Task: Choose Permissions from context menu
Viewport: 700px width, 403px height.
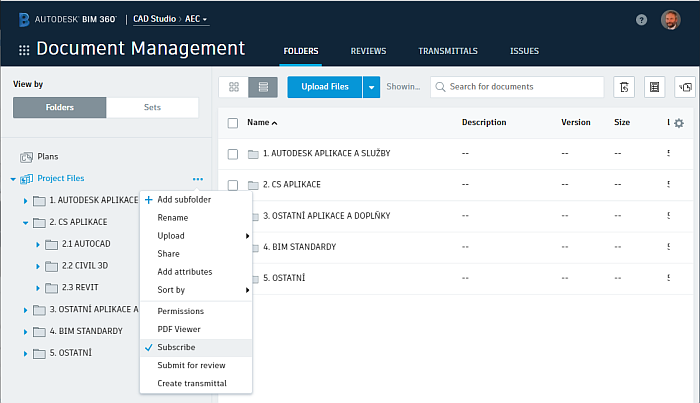Action: [196, 311]
